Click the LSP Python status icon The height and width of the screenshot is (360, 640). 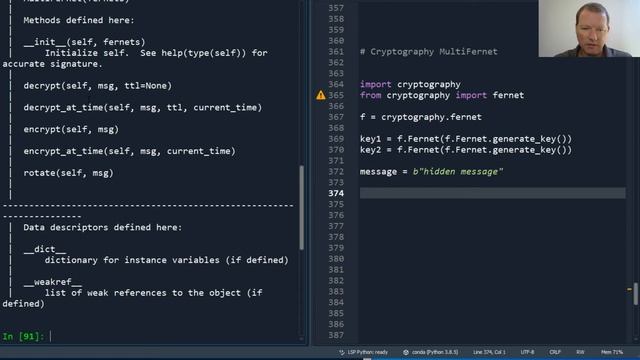click(x=341, y=352)
